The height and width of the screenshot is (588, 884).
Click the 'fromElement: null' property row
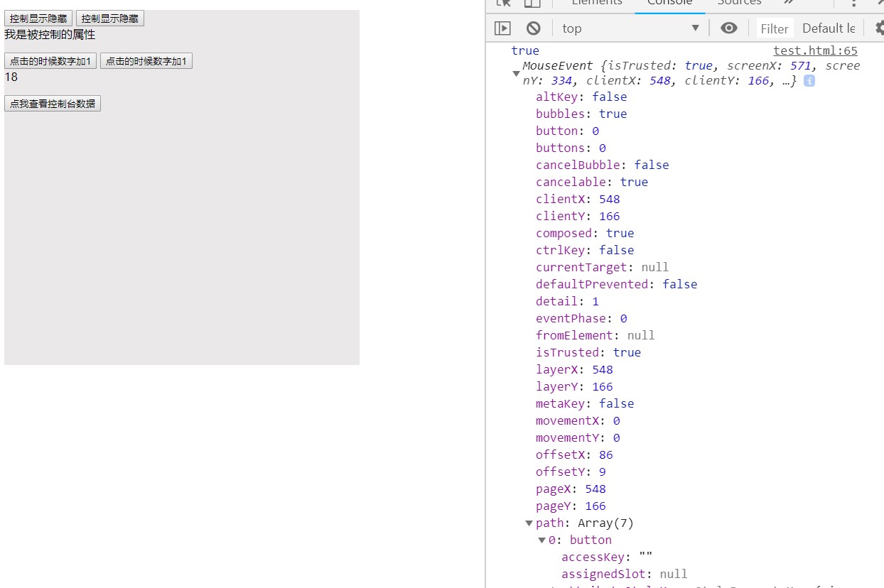tap(595, 335)
